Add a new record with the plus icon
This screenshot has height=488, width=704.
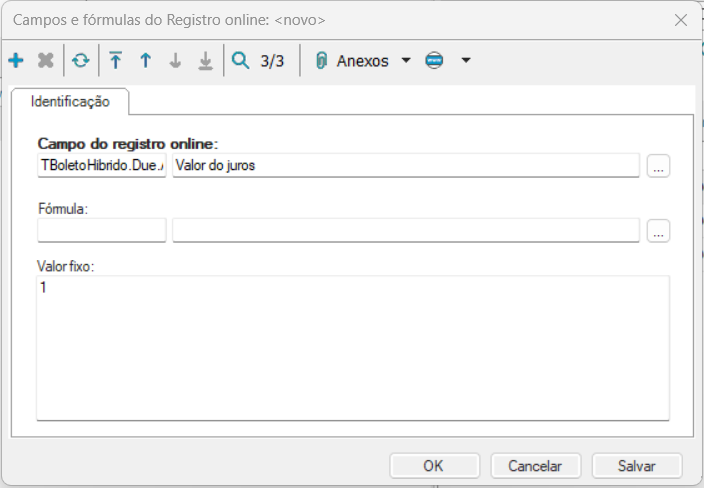pos(16,61)
